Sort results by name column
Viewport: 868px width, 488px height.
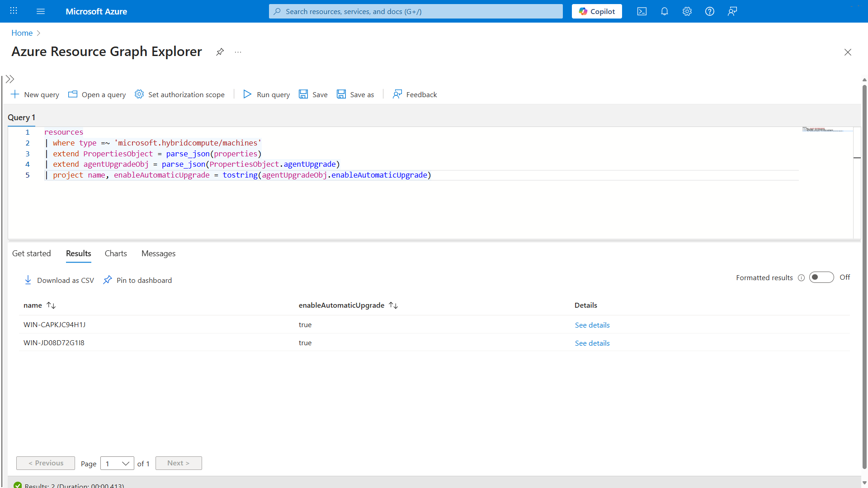[52, 305]
